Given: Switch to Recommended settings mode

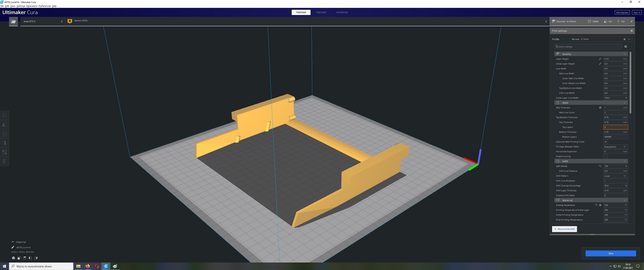Looking at the screenshot, I should coord(564,229).
